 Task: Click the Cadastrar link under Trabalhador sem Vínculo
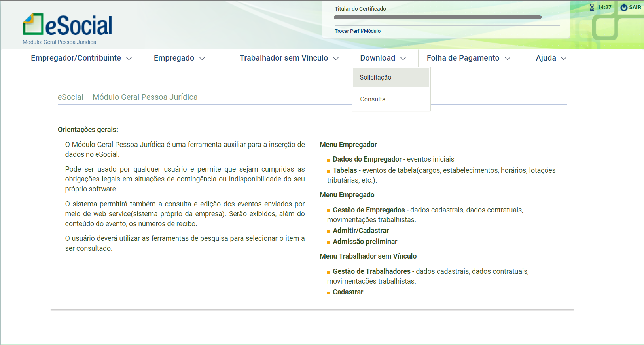pos(348,292)
